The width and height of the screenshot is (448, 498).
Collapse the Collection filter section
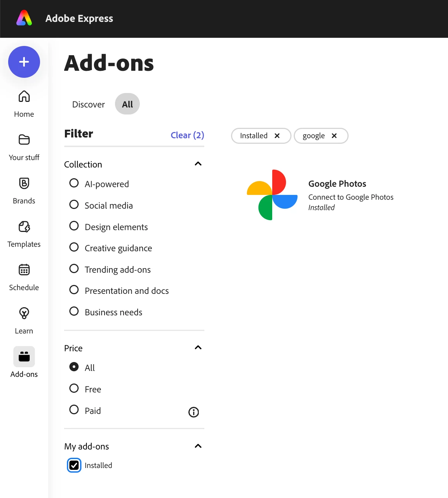point(198,164)
